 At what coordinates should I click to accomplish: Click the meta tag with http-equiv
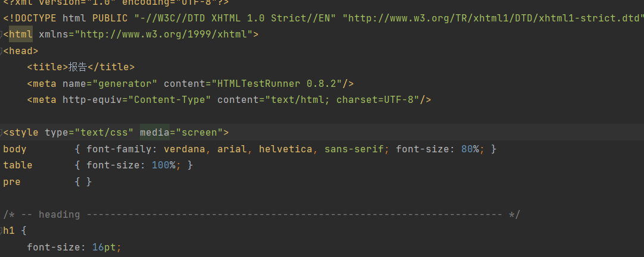(229, 100)
